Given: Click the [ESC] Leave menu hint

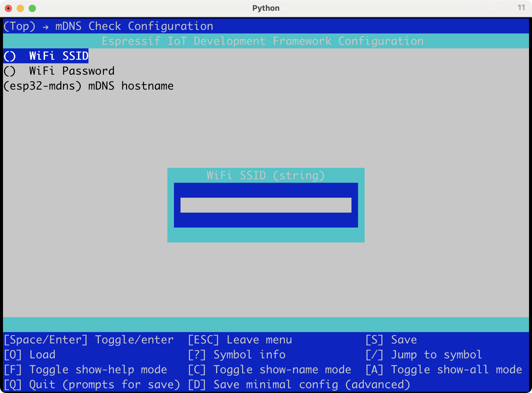Looking at the screenshot, I should [x=240, y=340].
